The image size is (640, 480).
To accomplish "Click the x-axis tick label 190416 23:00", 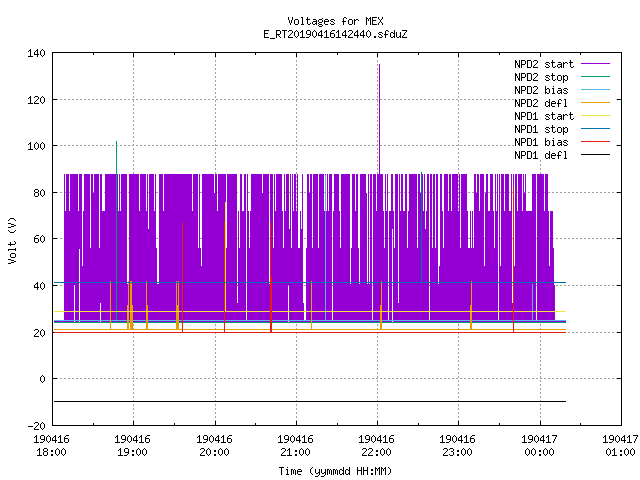I will pyautogui.click(x=457, y=446).
